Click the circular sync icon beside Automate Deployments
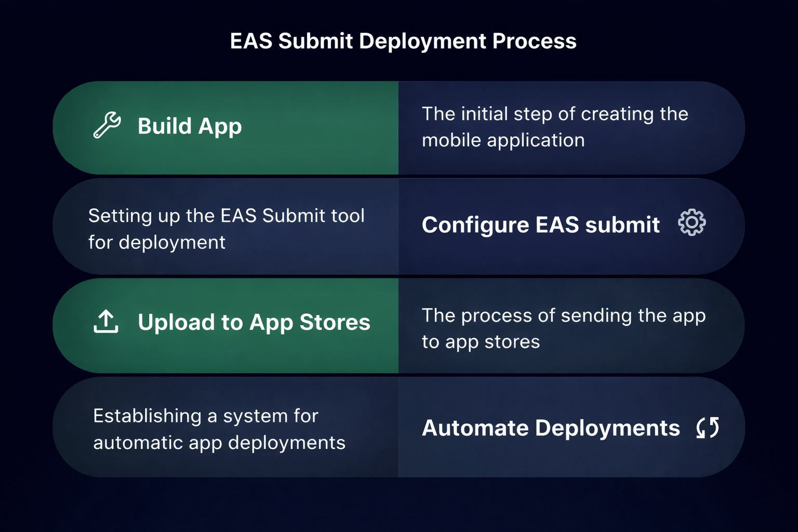The height and width of the screenshot is (532, 798). [x=708, y=428]
